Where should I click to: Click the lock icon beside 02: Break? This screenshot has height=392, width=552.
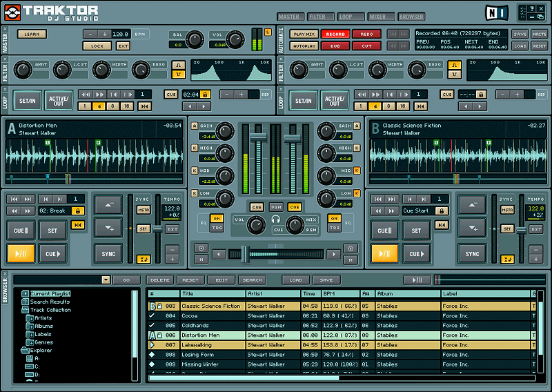click(77, 210)
